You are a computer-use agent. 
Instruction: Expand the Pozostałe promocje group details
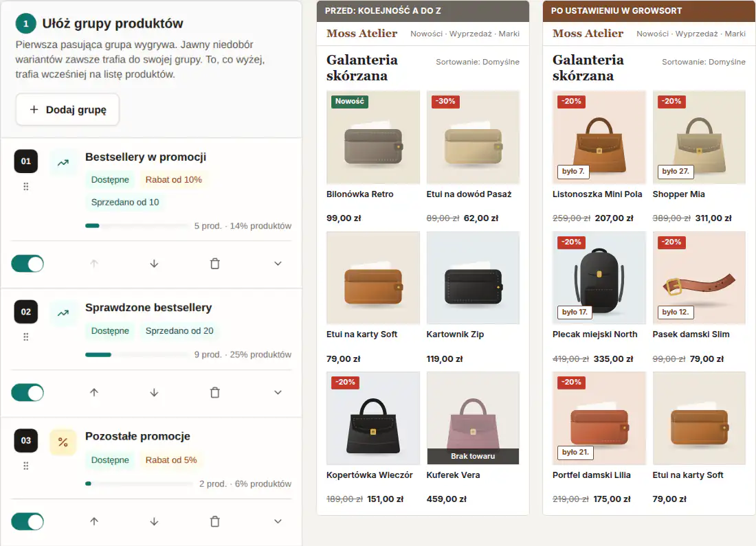click(278, 521)
